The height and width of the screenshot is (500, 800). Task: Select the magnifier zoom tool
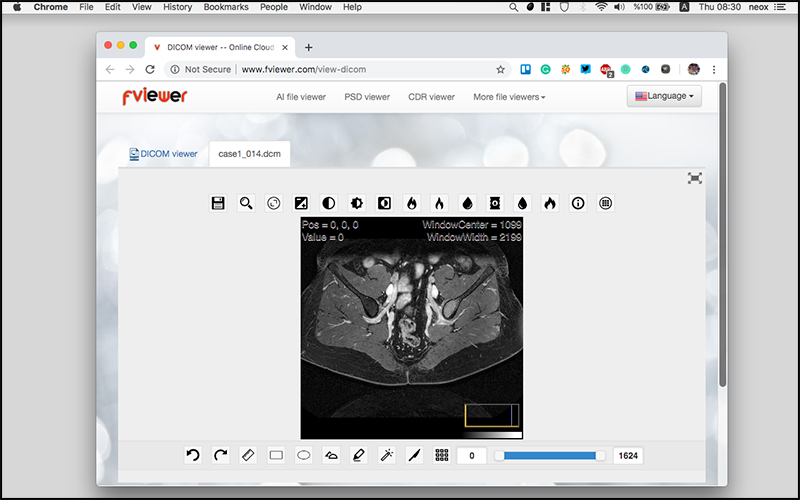click(x=246, y=203)
